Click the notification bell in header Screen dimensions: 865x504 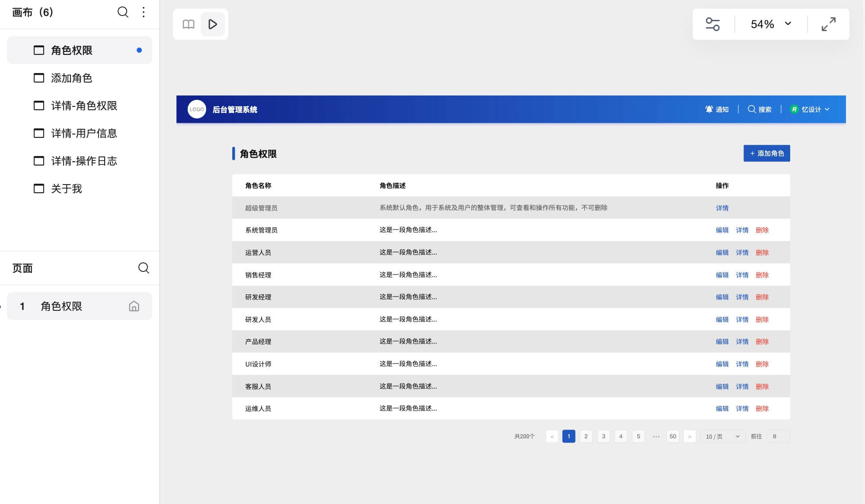click(x=709, y=109)
